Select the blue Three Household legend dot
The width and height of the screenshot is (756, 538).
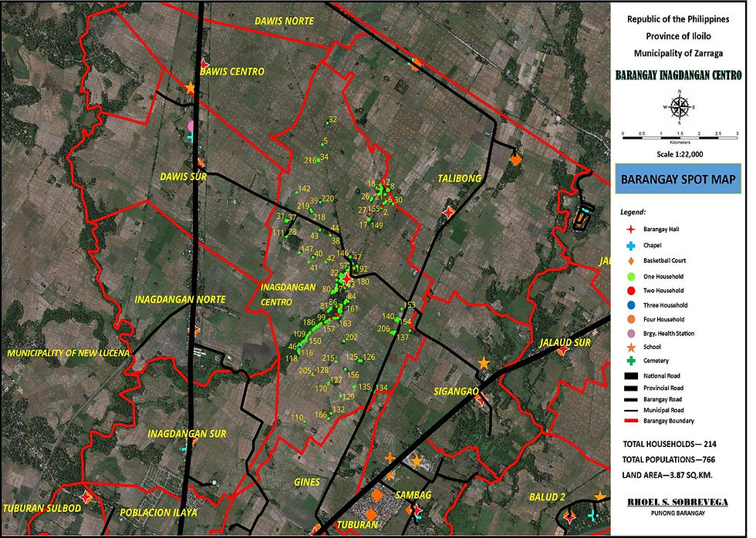[x=631, y=305]
